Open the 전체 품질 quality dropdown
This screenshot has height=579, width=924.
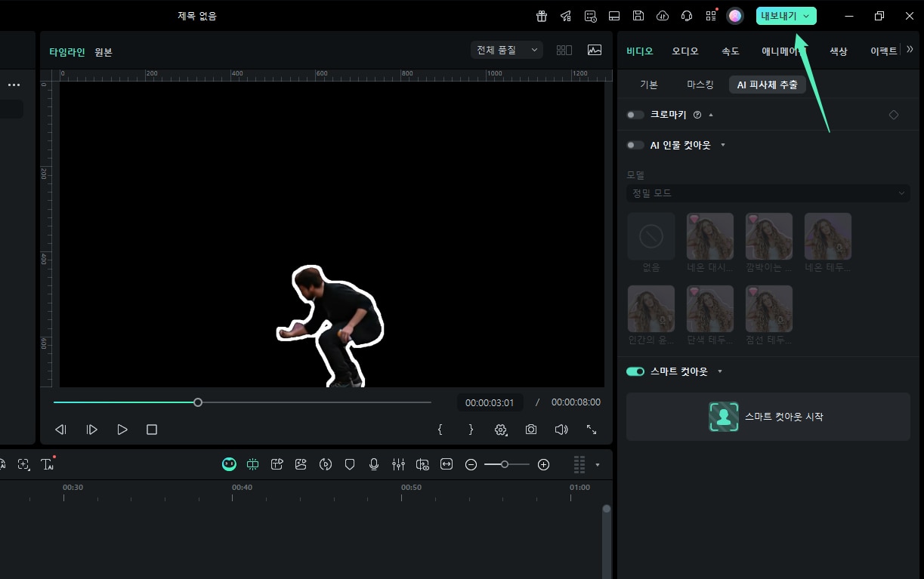tap(506, 49)
